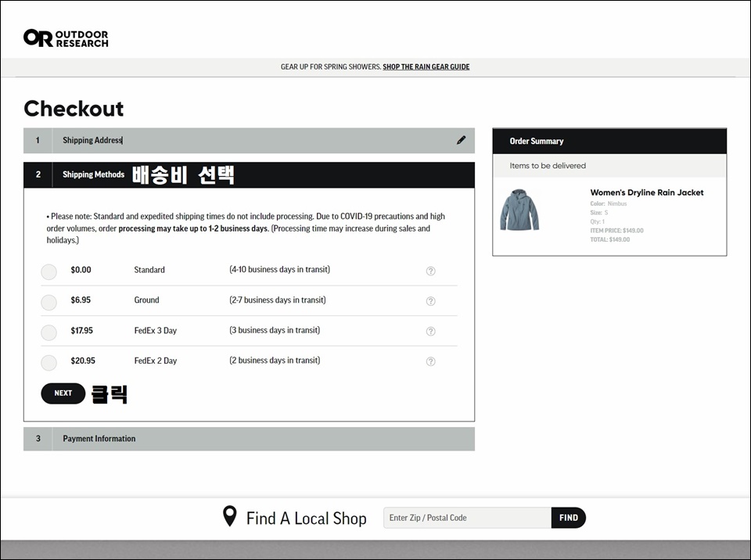The image size is (751, 560).
Task: Click the 'Qty: 1' detail
Action: [597, 221]
